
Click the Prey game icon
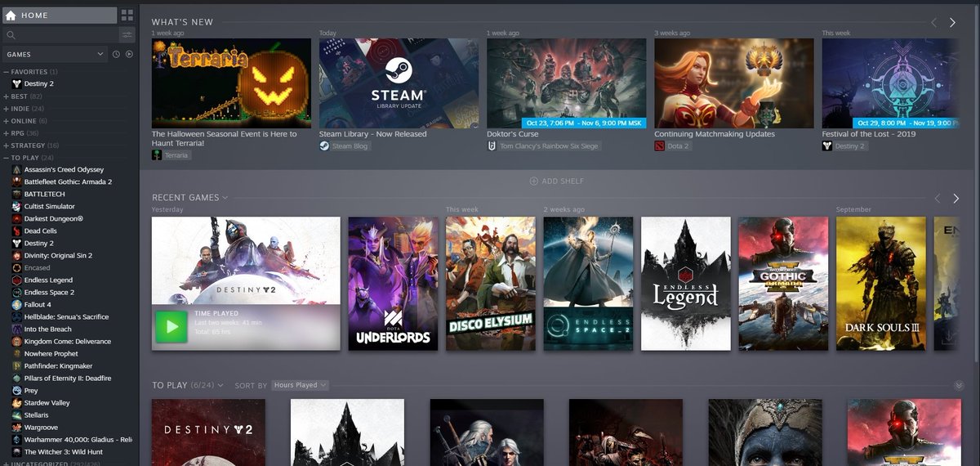coord(16,390)
